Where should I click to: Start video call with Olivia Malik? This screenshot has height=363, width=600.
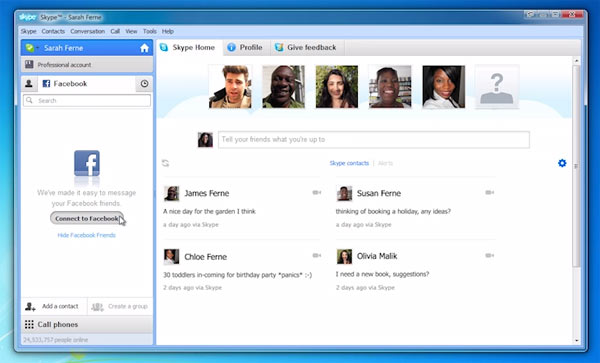489,256
